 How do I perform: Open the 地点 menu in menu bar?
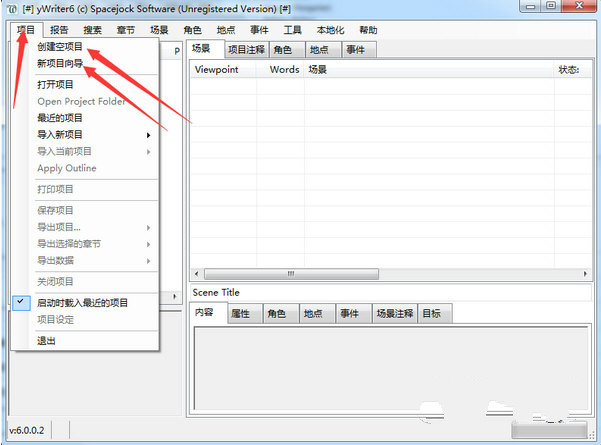click(226, 30)
